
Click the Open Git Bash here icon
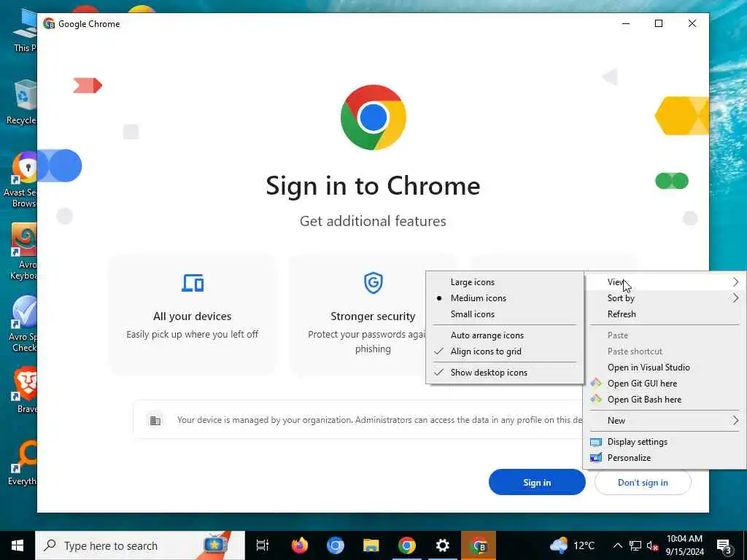(596, 399)
